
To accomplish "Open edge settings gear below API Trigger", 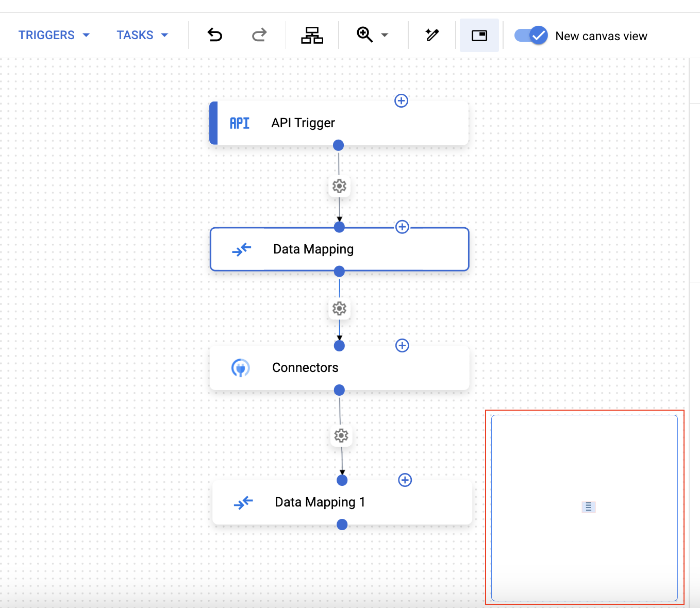I will coord(339,186).
